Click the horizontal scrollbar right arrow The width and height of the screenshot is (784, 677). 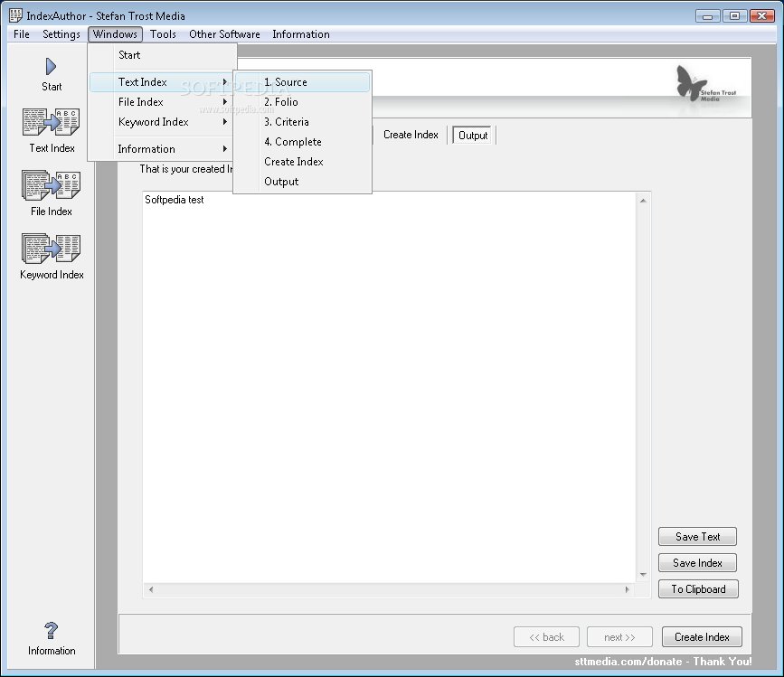click(627, 589)
